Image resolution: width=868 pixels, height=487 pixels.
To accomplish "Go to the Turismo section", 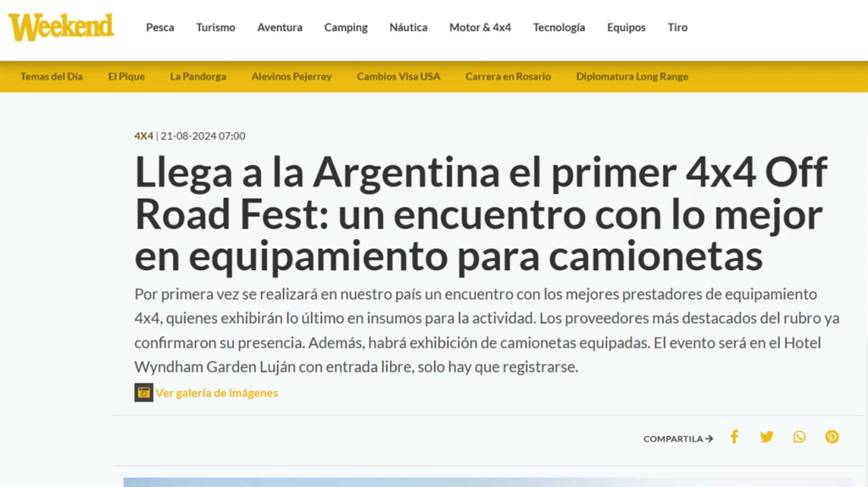I will (x=215, y=27).
